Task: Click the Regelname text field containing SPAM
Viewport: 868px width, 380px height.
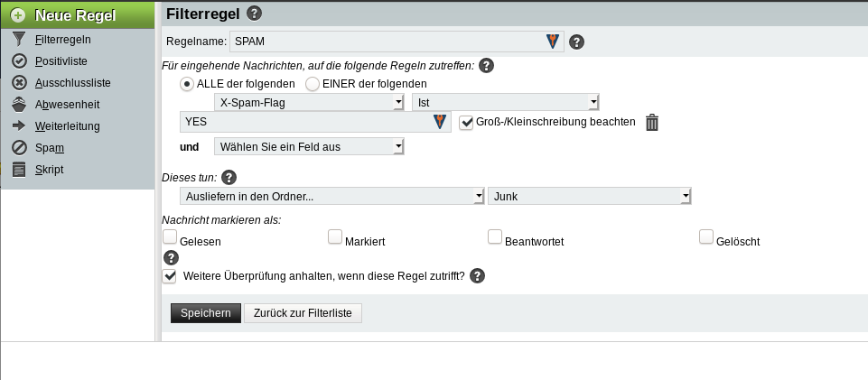Action: click(x=387, y=42)
